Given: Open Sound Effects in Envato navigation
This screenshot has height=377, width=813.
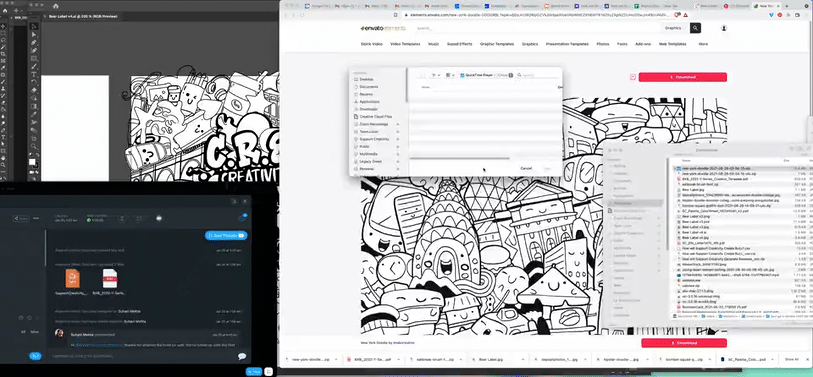Looking at the screenshot, I should tap(459, 44).
